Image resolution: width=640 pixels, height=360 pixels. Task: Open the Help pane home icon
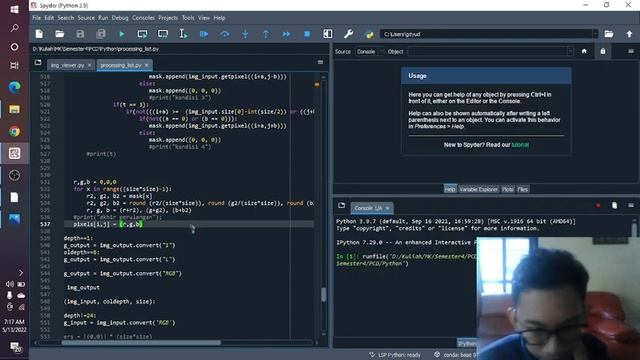click(x=584, y=51)
